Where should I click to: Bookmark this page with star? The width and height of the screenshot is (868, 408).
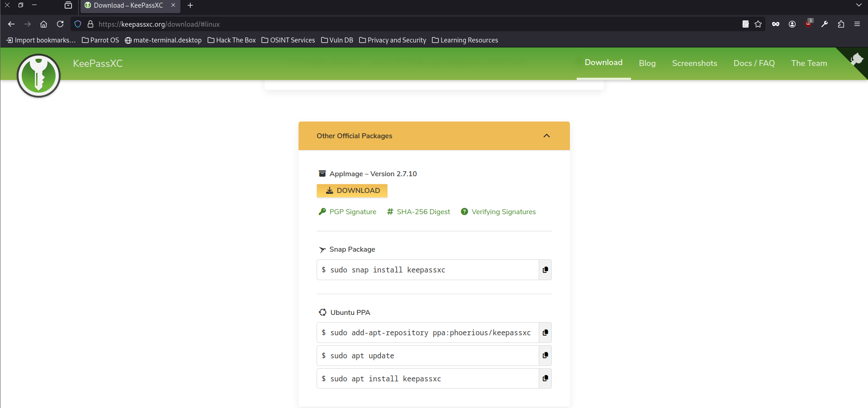[x=758, y=24]
